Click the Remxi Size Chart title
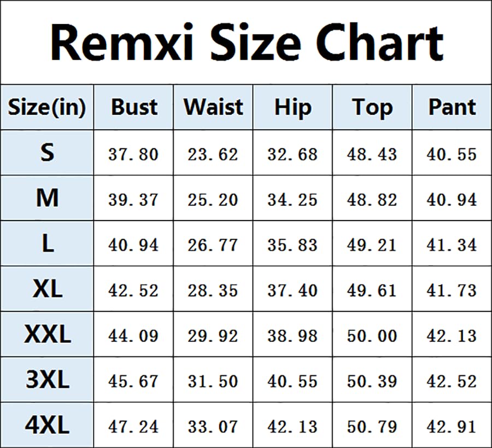 pos(246,42)
